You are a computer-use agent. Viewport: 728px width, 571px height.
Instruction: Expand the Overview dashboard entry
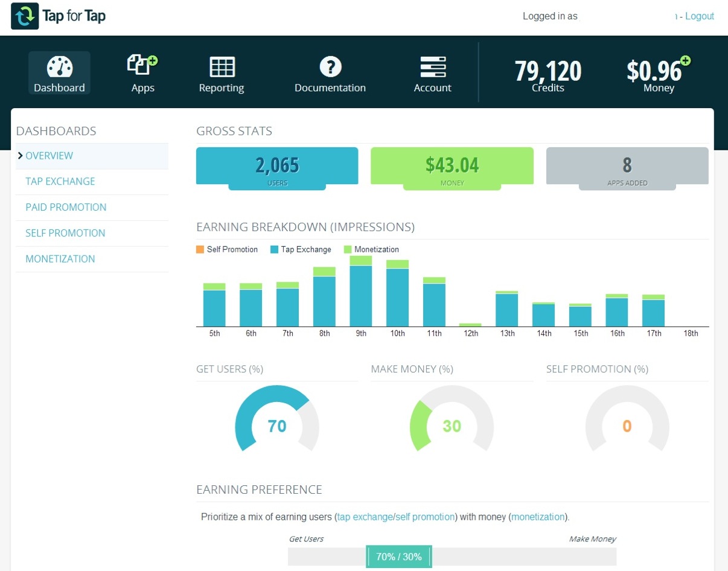49,156
